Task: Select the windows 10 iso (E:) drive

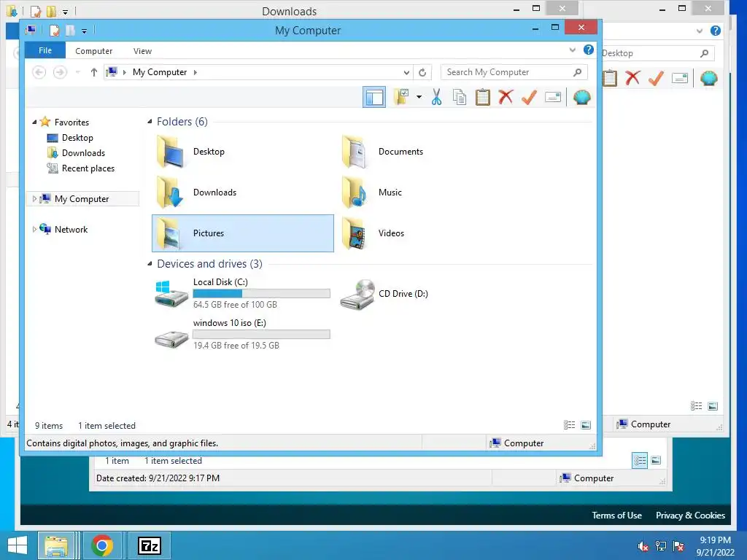Action: [243, 334]
